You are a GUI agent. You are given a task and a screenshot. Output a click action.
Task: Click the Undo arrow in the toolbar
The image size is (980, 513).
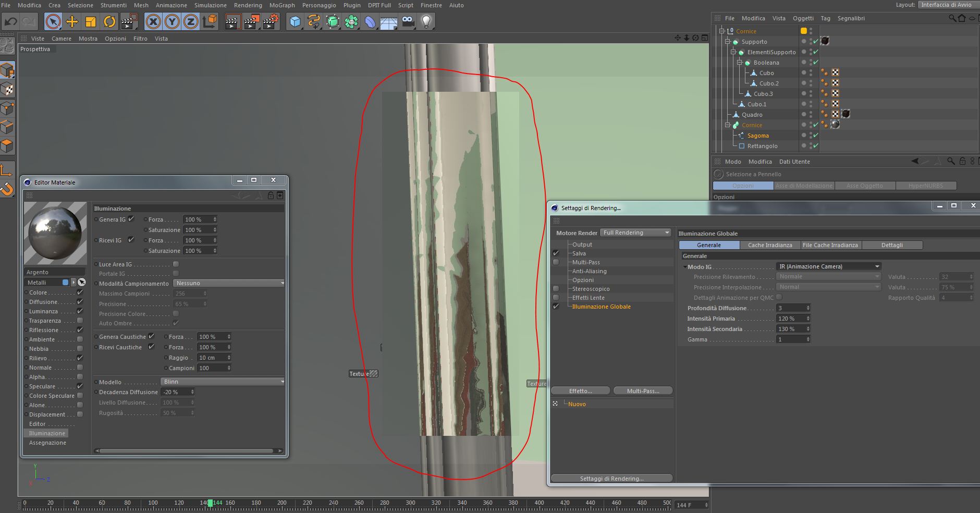(x=10, y=22)
